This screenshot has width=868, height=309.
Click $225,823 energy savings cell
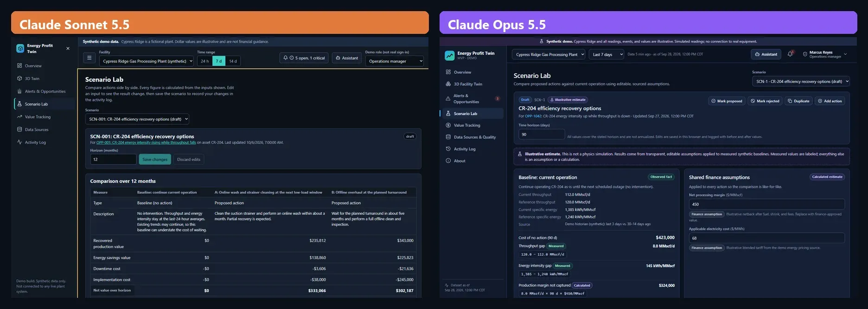[405, 257]
